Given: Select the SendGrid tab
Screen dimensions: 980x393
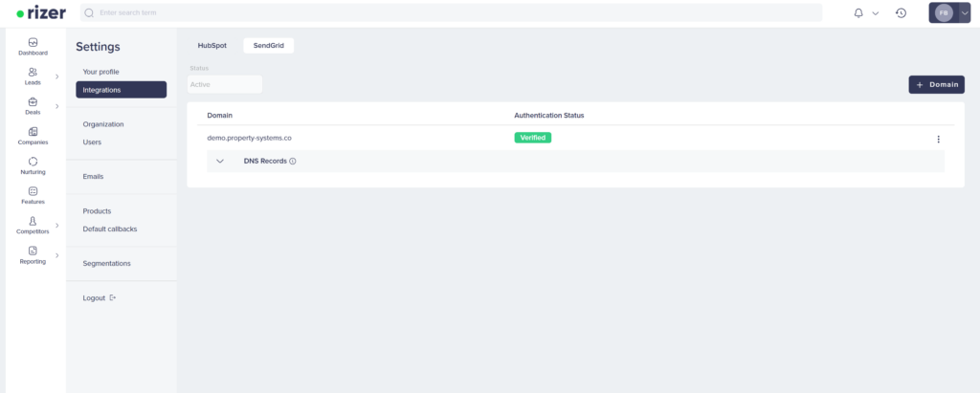Looking at the screenshot, I should coord(268,45).
